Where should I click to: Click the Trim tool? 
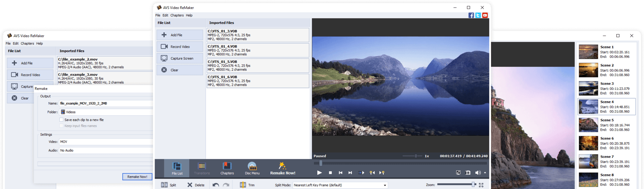[248, 185]
